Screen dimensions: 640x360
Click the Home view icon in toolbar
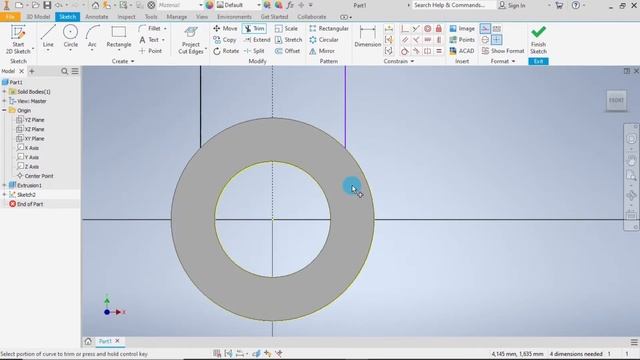point(95,5)
